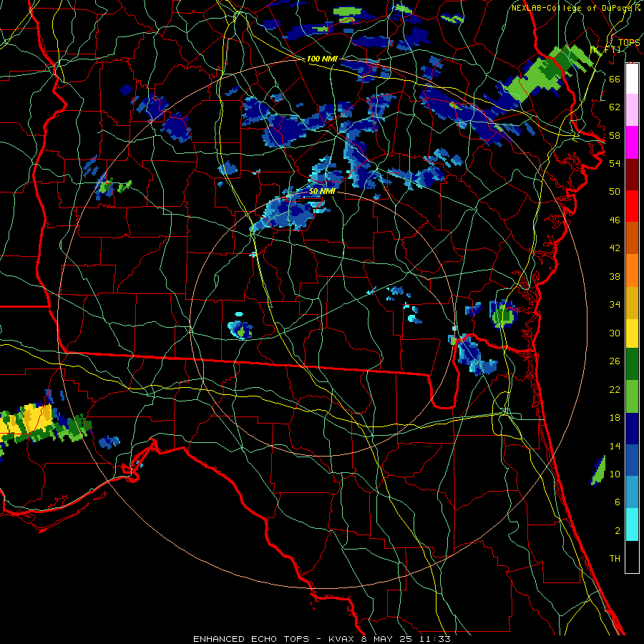This screenshot has width=644, height=644.
Task: Click the "TH" threshold label
Action: pyautogui.click(x=615, y=559)
